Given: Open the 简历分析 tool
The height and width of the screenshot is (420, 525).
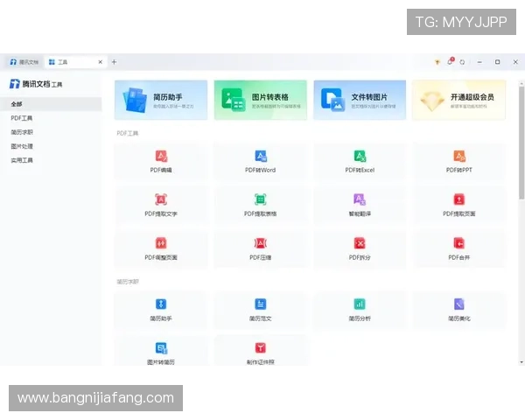Looking at the screenshot, I should (360, 311).
